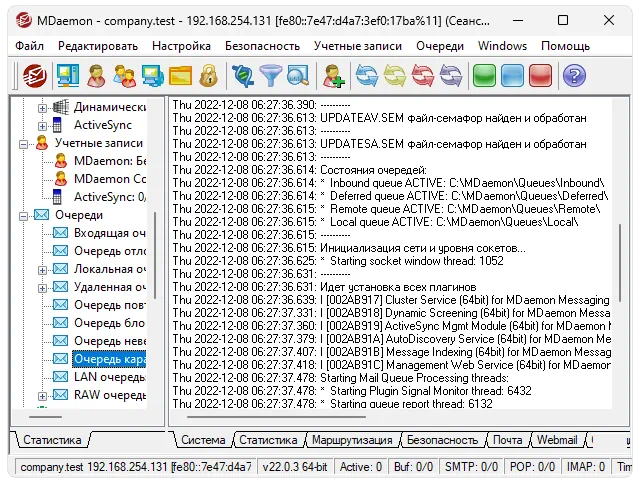Switch to the Маршрутизация tab

click(352, 440)
